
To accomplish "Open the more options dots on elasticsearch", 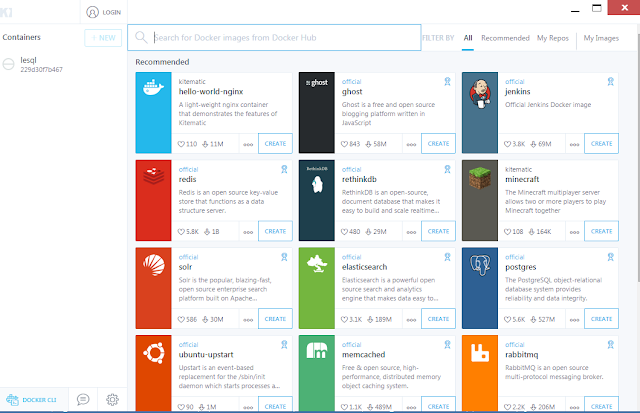I will tap(411, 320).
